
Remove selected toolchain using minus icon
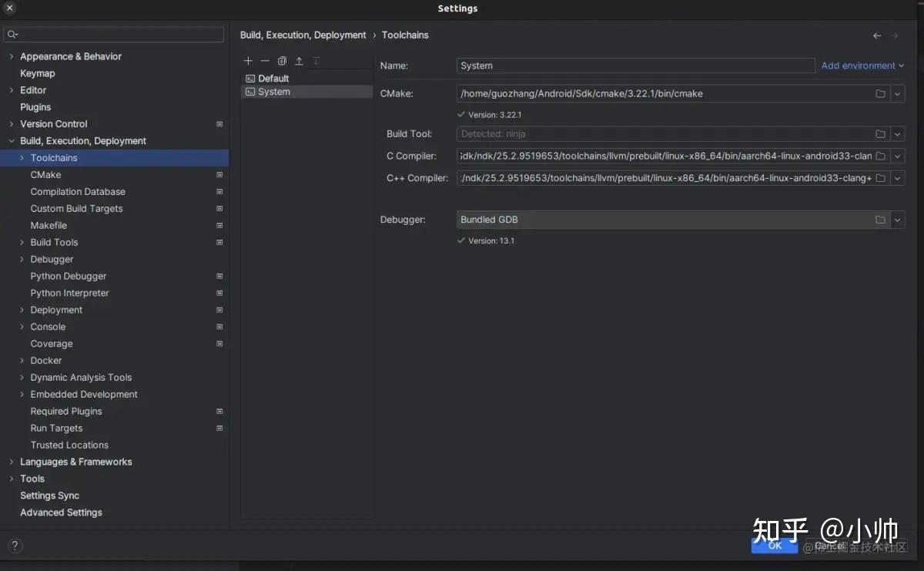point(265,60)
